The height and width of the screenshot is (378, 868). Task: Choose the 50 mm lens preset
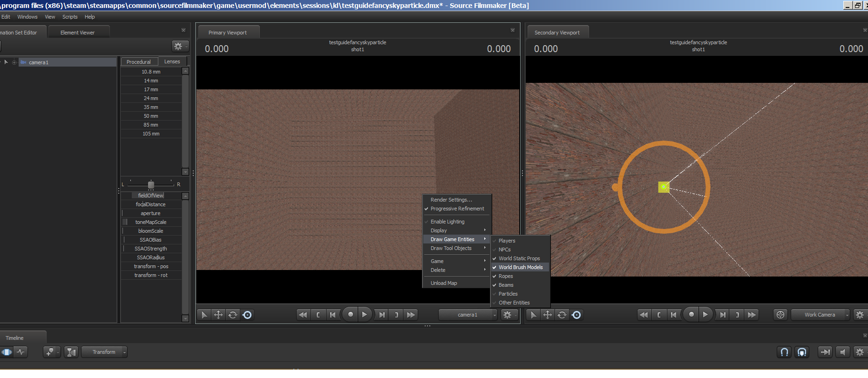pyautogui.click(x=151, y=116)
